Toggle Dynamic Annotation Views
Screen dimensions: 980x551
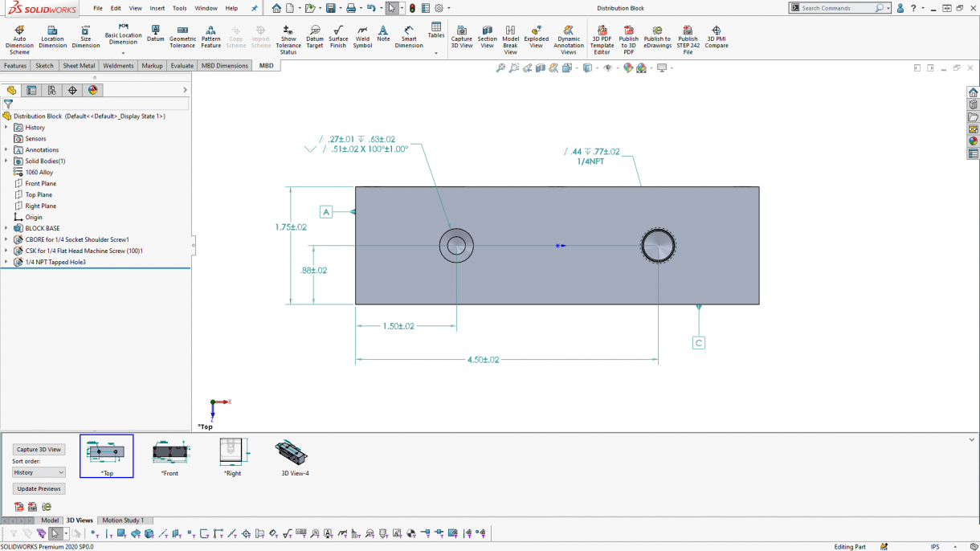[x=569, y=39]
